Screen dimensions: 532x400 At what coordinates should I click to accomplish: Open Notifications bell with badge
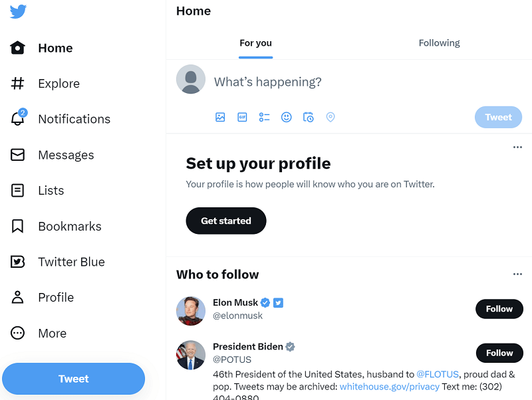[x=18, y=118]
